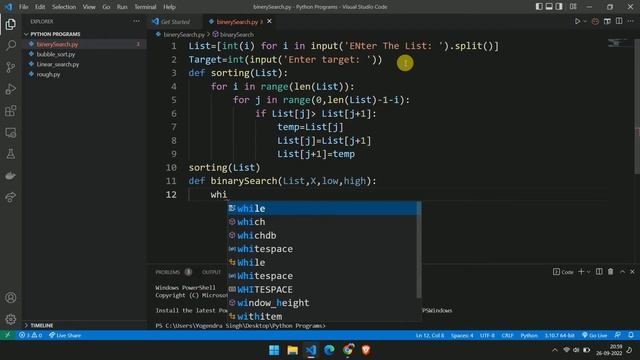This screenshot has width=640, height=360.
Task: Click Go Live in the status bar
Action: coord(594,336)
